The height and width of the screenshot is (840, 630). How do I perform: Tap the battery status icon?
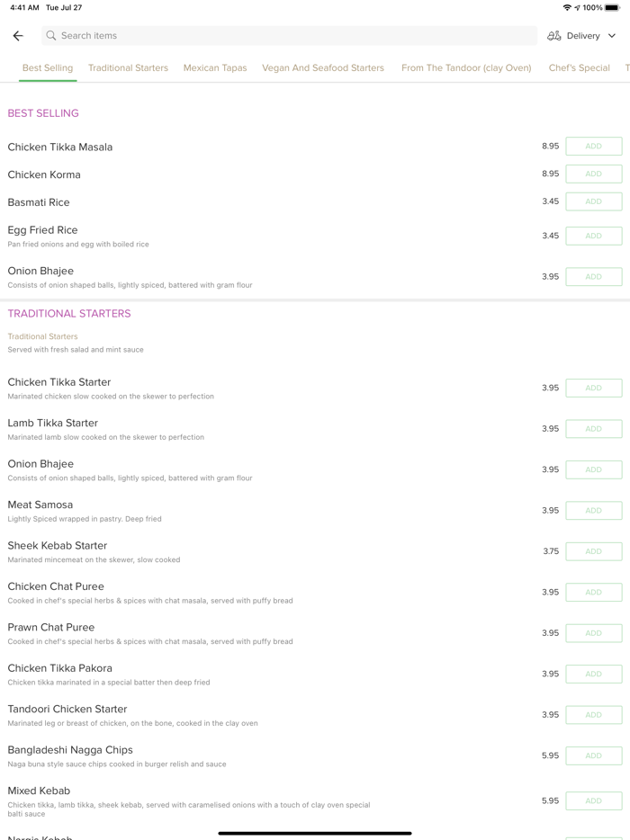[612, 7]
